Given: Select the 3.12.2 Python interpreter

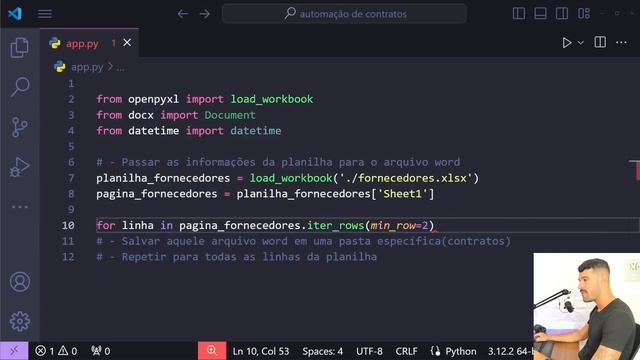Looking at the screenshot, I should [x=510, y=351].
